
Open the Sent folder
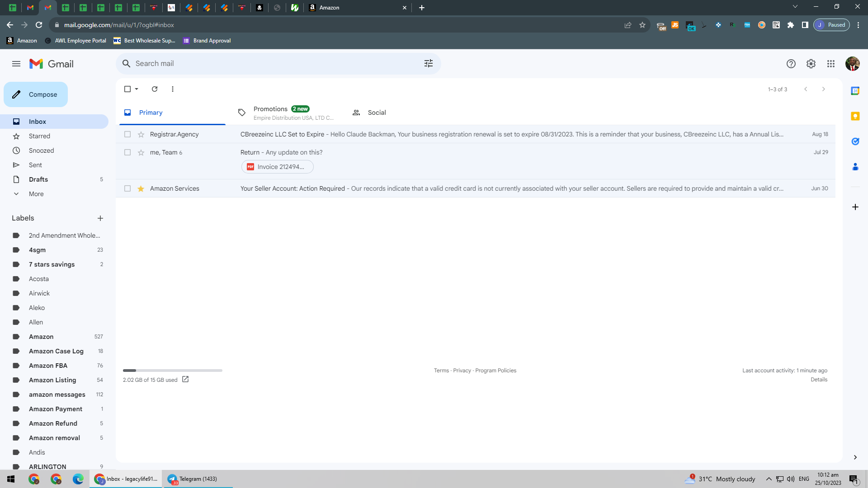click(54, 165)
